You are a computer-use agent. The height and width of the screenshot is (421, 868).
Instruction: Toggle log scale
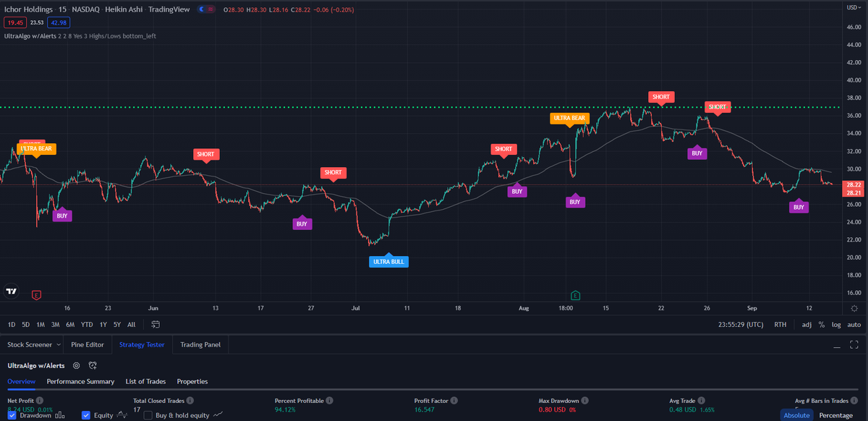[x=837, y=325]
